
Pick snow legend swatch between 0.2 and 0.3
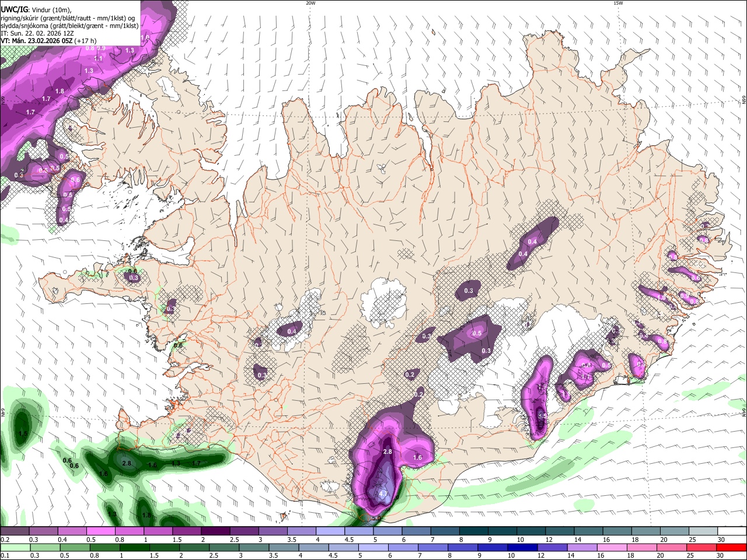15,531
